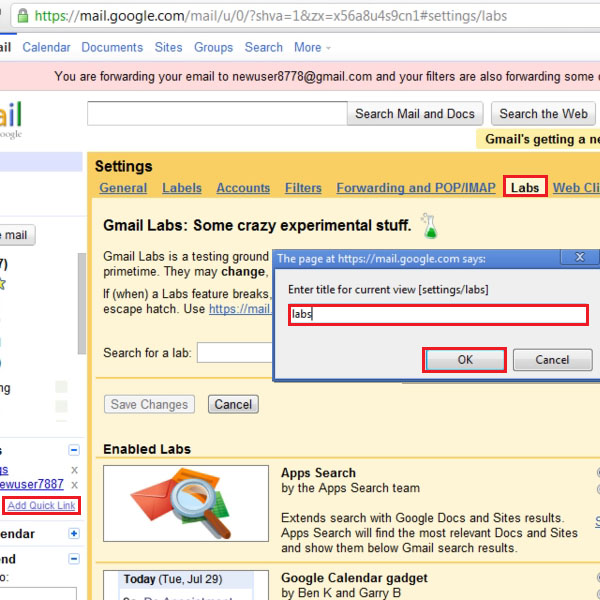600x600 pixels.
Task: Click the Google Calendar gadget thumbnail
Action: point(186,585)
